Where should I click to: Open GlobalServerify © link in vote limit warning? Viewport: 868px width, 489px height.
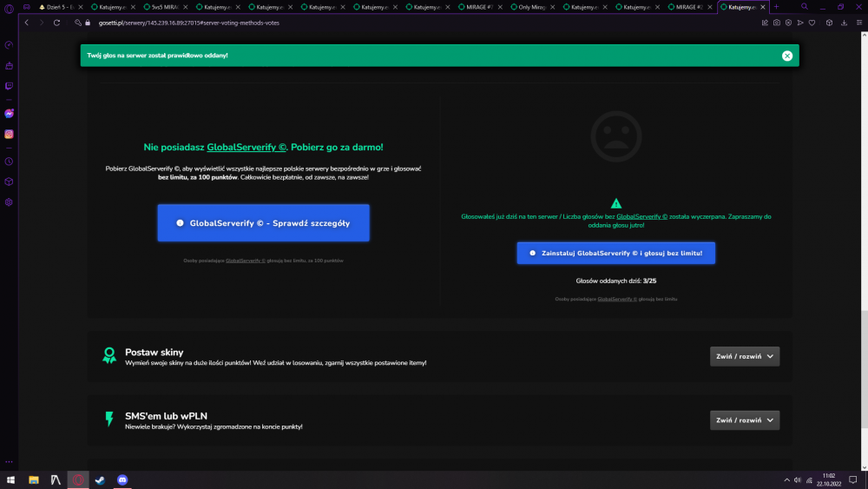641,216
